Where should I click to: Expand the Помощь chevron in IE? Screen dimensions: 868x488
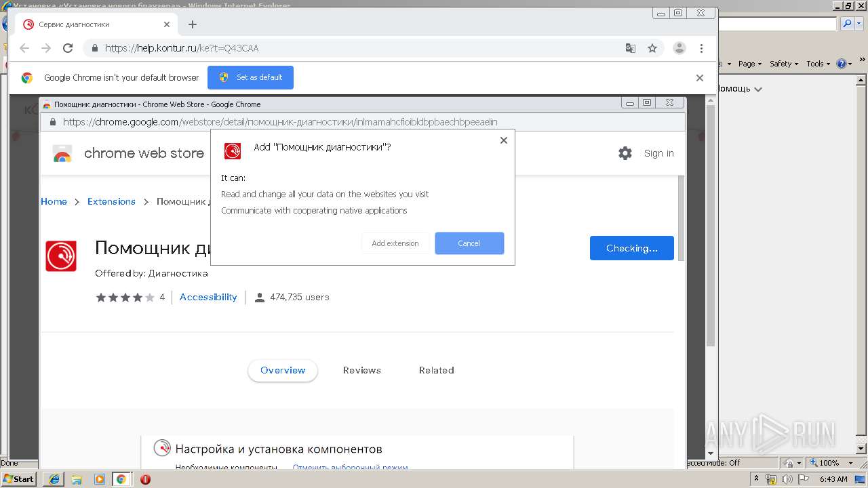pos(758,89)
